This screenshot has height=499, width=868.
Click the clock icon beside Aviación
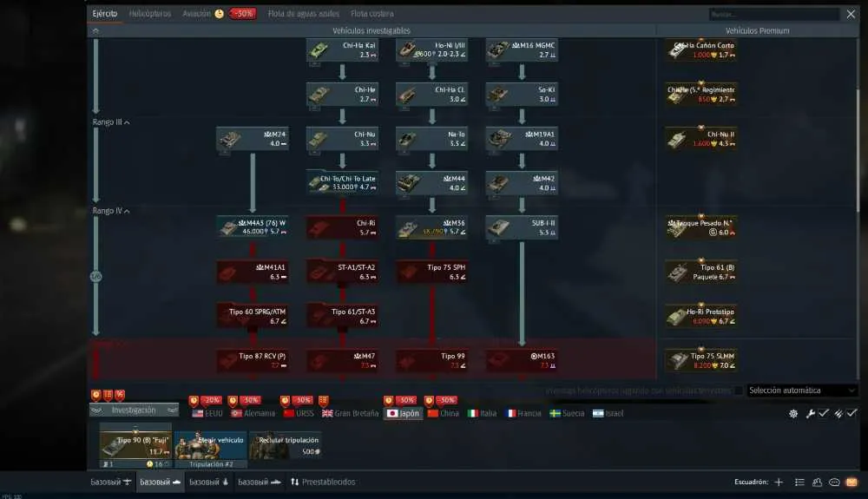(x=220, y=13)
